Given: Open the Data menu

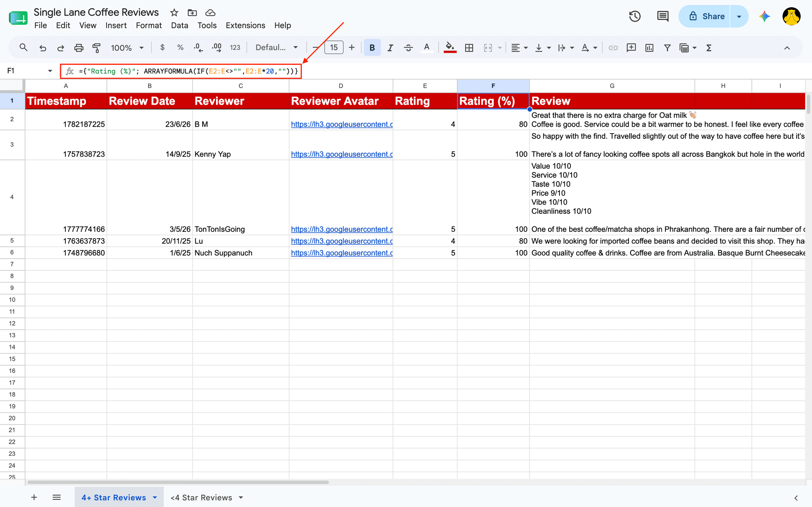Looking at the screenshot, I should pyautogui.click(x=179, y=25).
